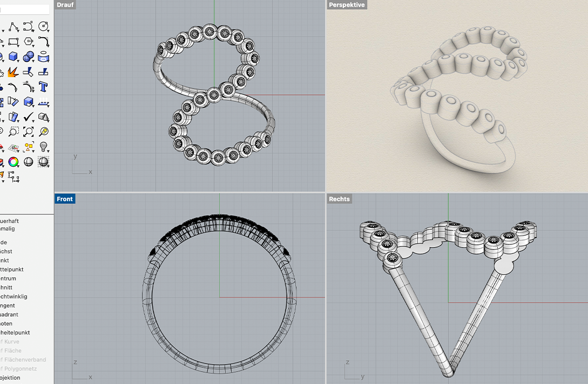The width and height of the screenshot is (588, 384).
Task: Open the Perspektive viewport menu
Action: [x=347, y=5]
